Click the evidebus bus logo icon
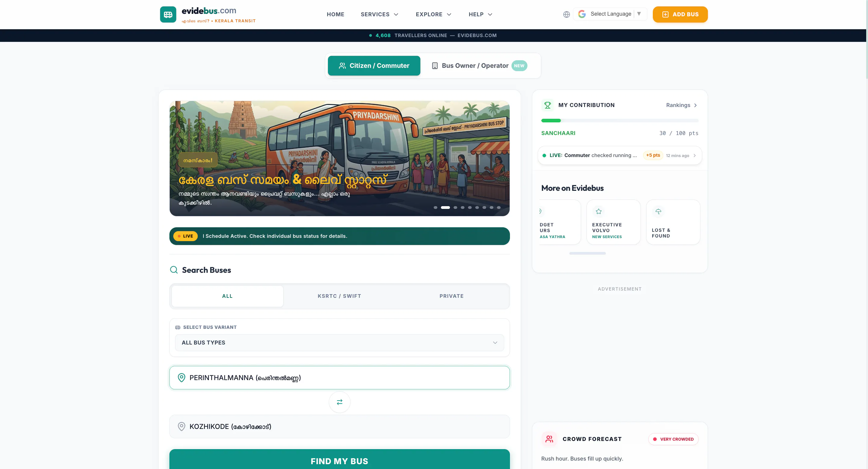 click(168, 14)
